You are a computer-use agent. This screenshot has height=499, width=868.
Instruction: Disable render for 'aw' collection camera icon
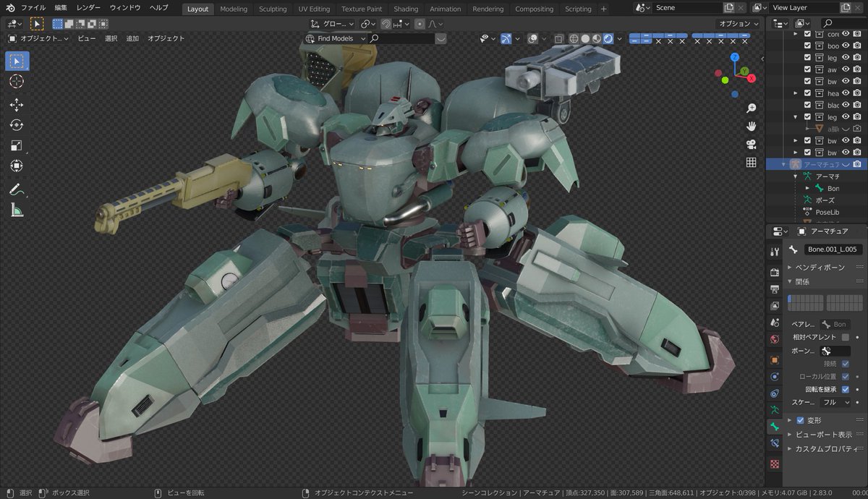point(856,69)
